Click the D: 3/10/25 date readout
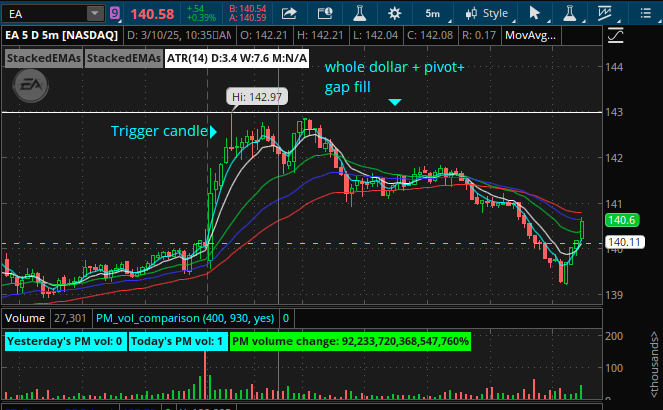Viewport: 663px width, 410px height. [x=179, y=35]
